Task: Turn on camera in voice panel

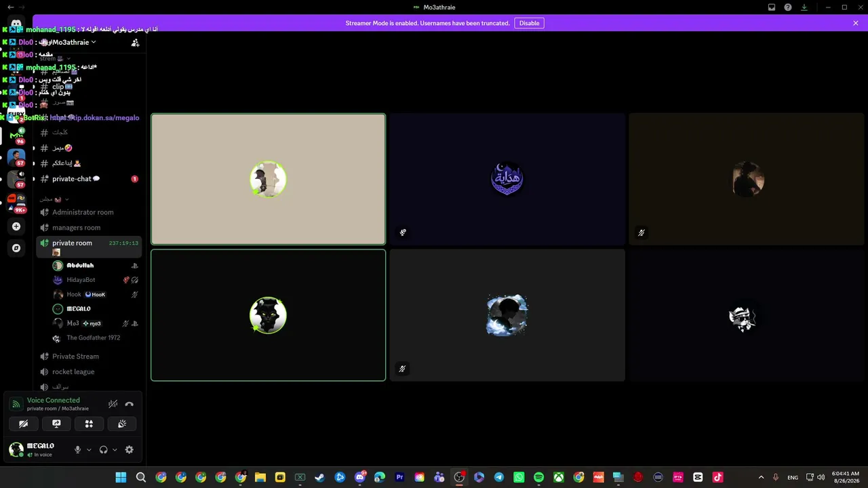Action: (24, 424)
